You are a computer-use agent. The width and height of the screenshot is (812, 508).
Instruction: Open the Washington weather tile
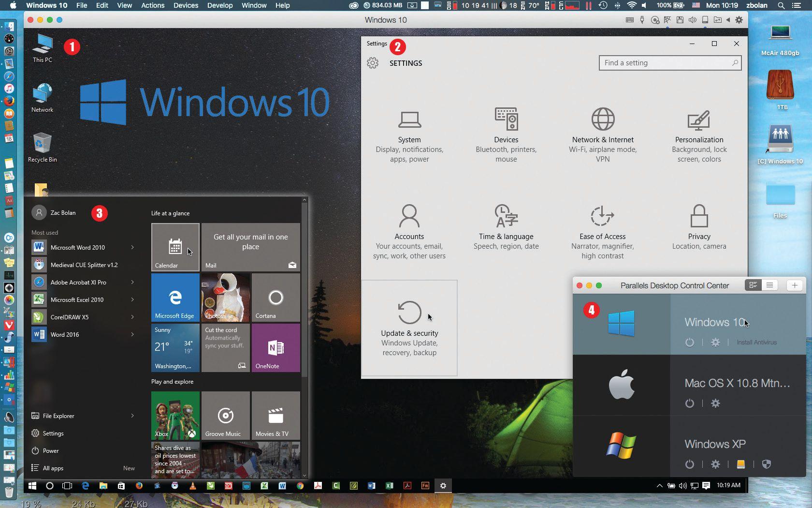tap(175, 348)
